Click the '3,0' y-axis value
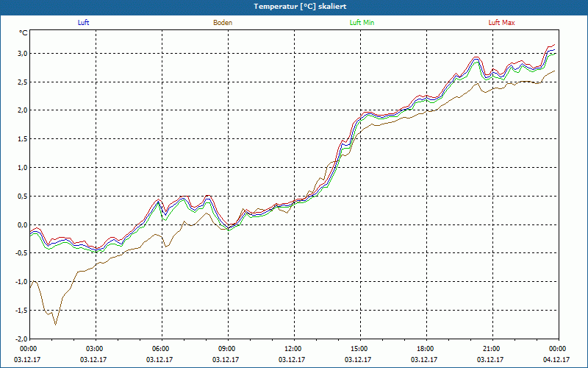Image resolution: width=588 pixels, height=368 pixels. click(x=23, y=53)
